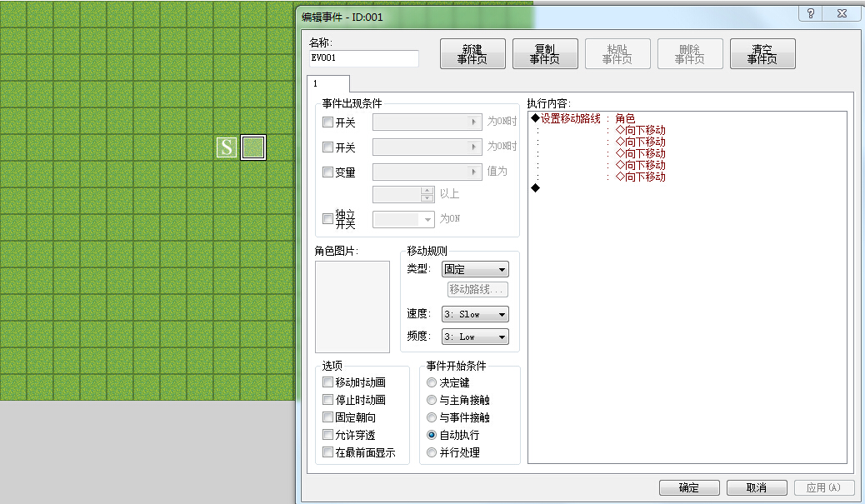The height and width of the screenshot is (504, 865).
Task: Click the 粘贴事件页 button
Action: pyautogui.click(x=617, y=54)
